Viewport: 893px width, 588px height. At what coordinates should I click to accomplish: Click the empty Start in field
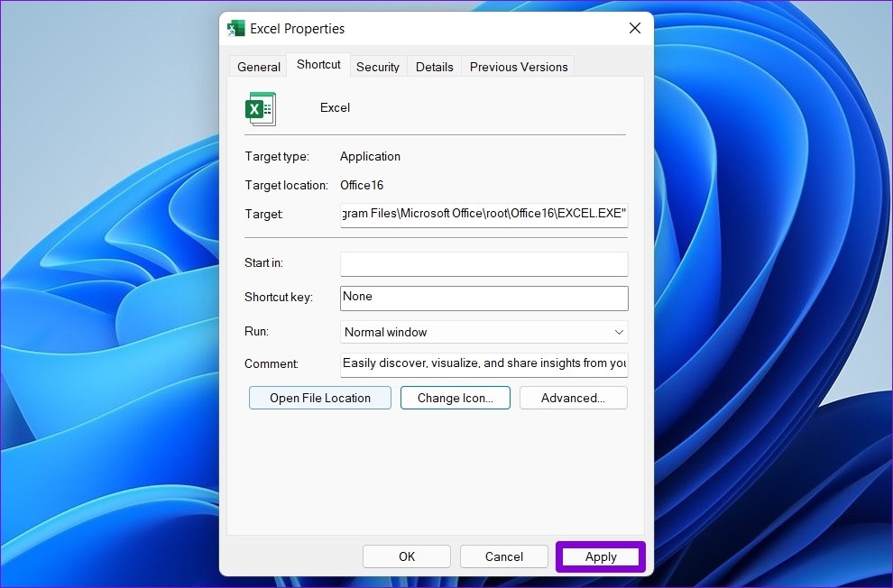coord(483,263)
